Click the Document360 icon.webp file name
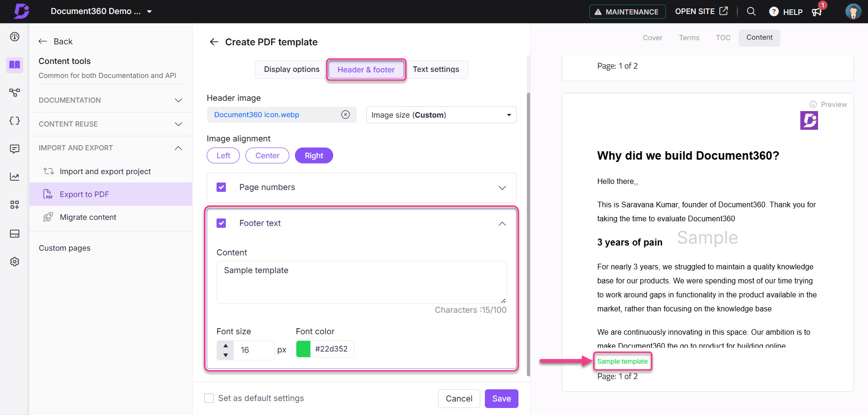Viewport: 868px width, 415px height. pos(257,115)
